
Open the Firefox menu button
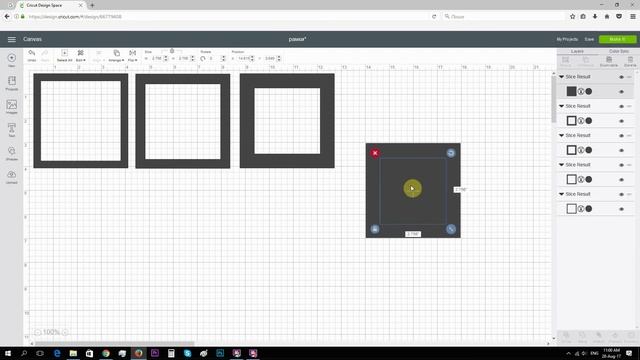(632, 17)
